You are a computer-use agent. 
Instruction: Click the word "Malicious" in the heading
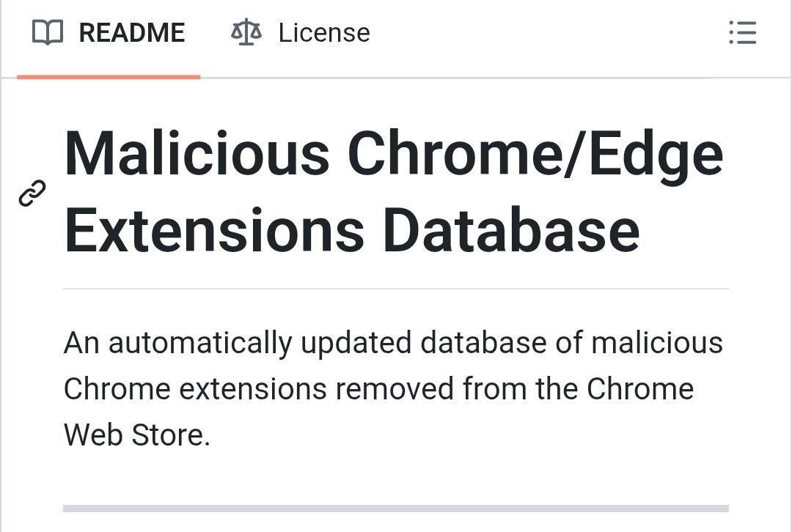pos(197,155)
